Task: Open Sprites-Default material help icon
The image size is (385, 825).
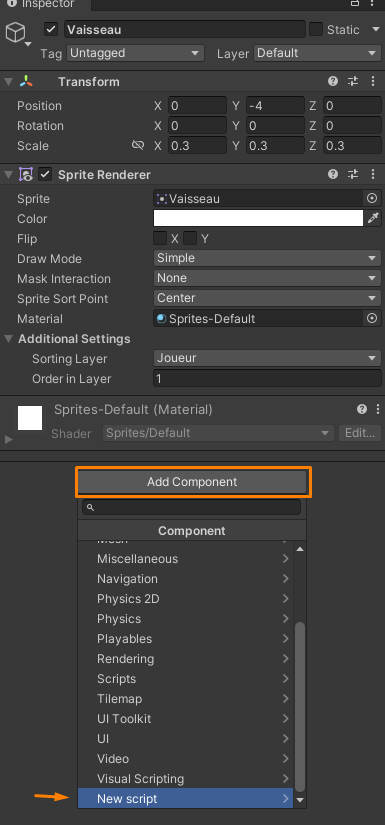Action: tap(362, 409)
